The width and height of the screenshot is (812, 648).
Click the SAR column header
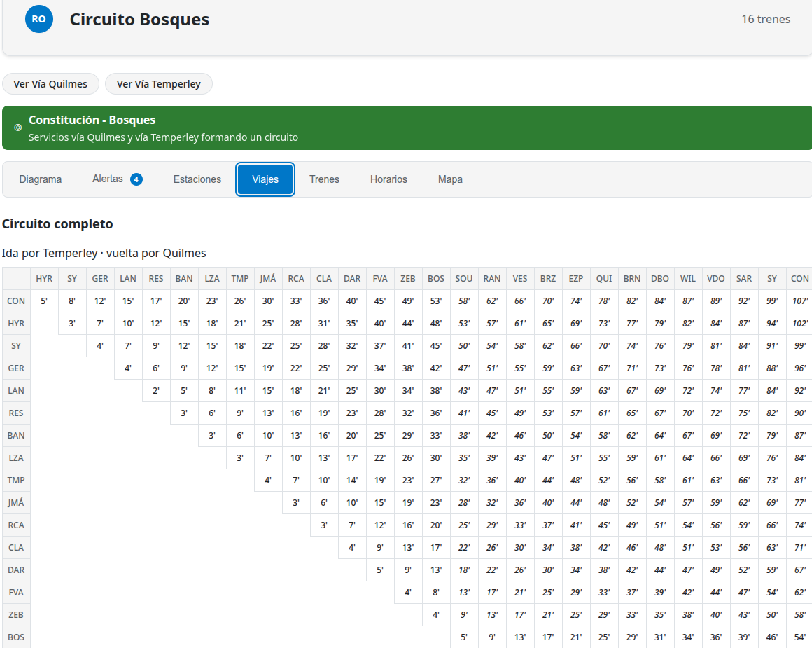(744, 278)
